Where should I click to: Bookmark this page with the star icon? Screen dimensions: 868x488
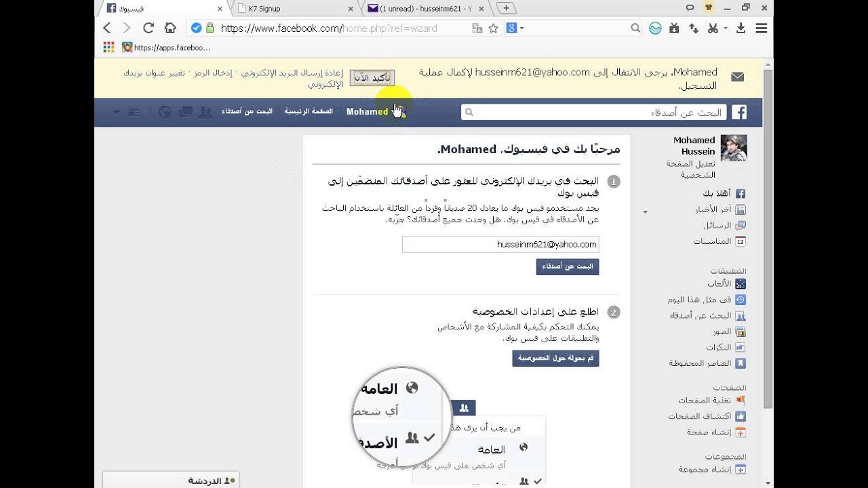point(493,28)
